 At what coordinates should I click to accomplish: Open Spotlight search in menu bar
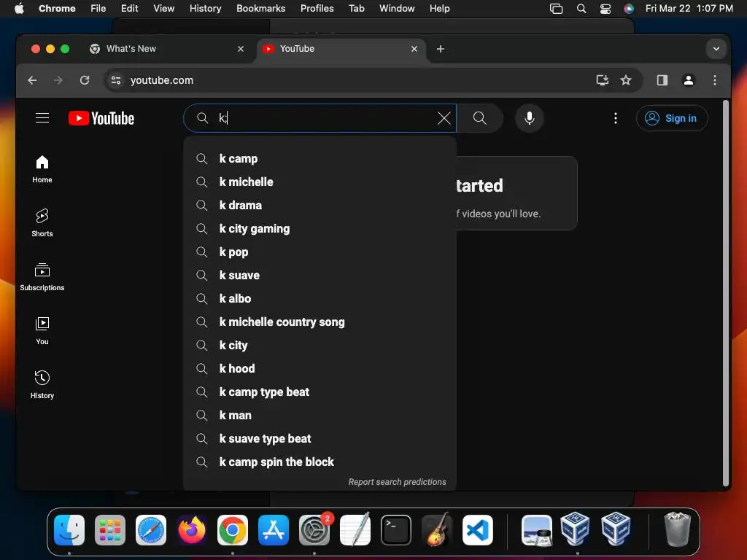[x=581, y=8]
